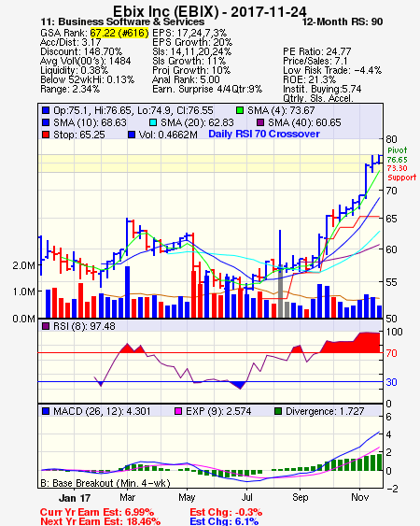The image size is (420, 526).
Task: Click the Range: 2.34% text
Action: (70, 90)
